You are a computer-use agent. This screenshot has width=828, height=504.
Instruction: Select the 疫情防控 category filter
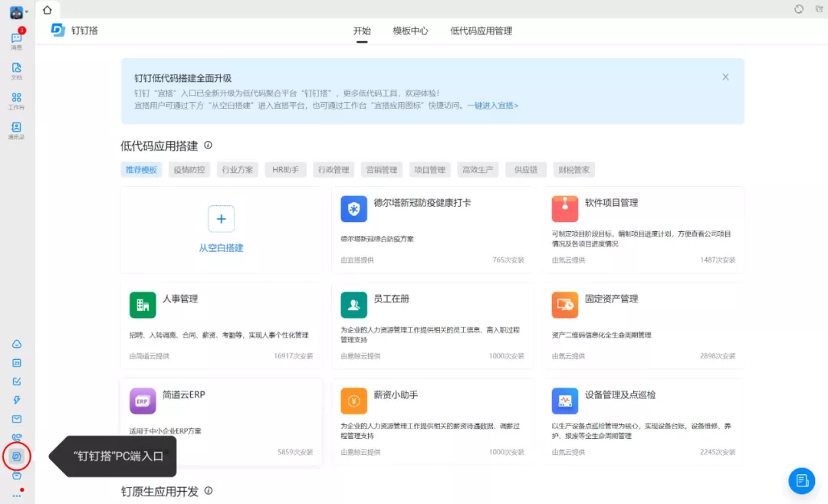189,169
